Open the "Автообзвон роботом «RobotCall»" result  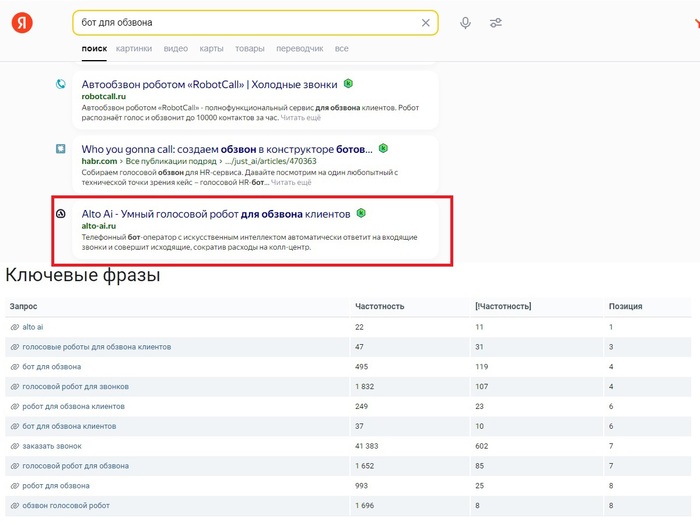pyautogui.click(x=210, y=84)
